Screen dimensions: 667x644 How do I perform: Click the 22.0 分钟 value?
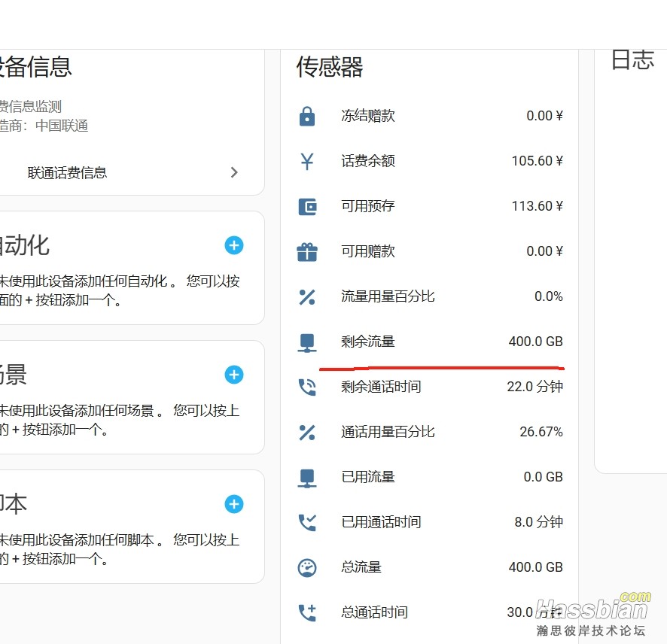(x=535, y=387)
